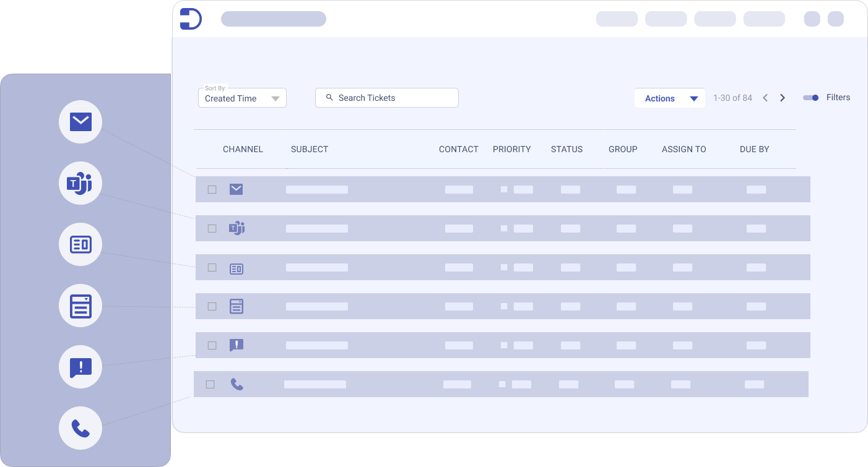Click the large email channel icon
This screenshot has height=467, width=868.
click(x=80, y=122)
